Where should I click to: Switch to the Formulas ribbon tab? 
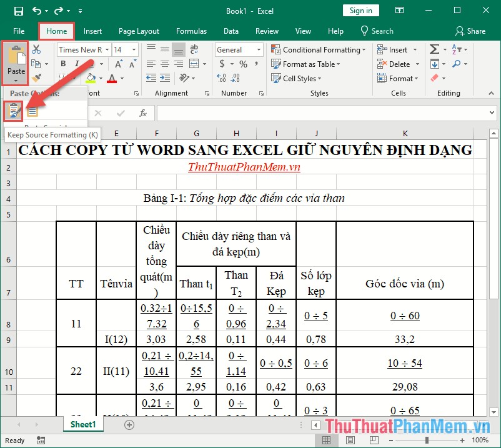(191, 31)
